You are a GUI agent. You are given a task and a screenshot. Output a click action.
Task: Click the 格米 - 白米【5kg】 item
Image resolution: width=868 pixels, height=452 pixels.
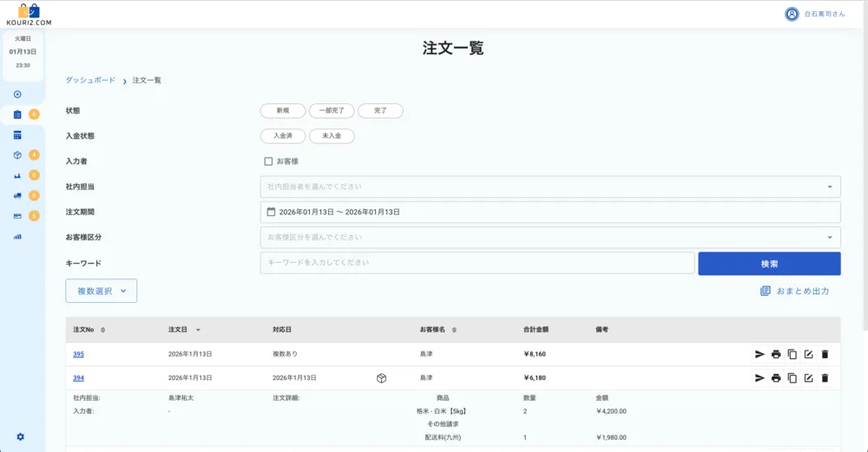coord(443,411)
